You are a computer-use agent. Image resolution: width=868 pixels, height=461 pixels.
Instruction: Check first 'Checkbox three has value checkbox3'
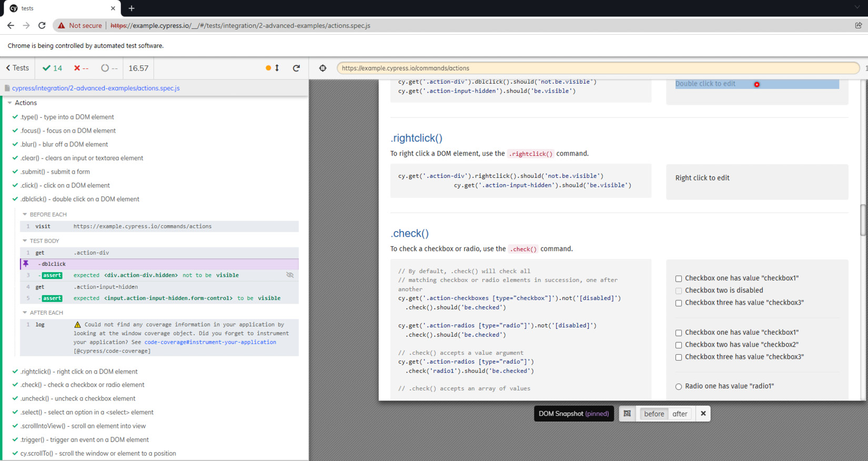point(679,303)
